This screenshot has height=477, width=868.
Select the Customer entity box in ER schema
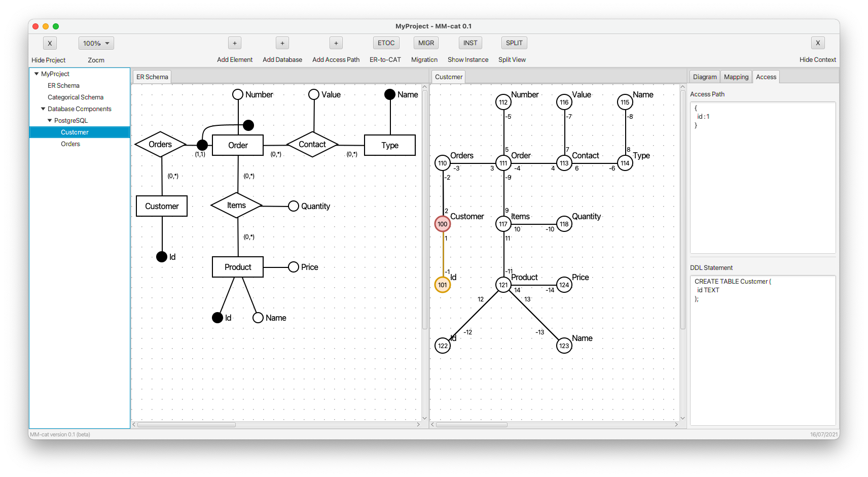[162, 206]
